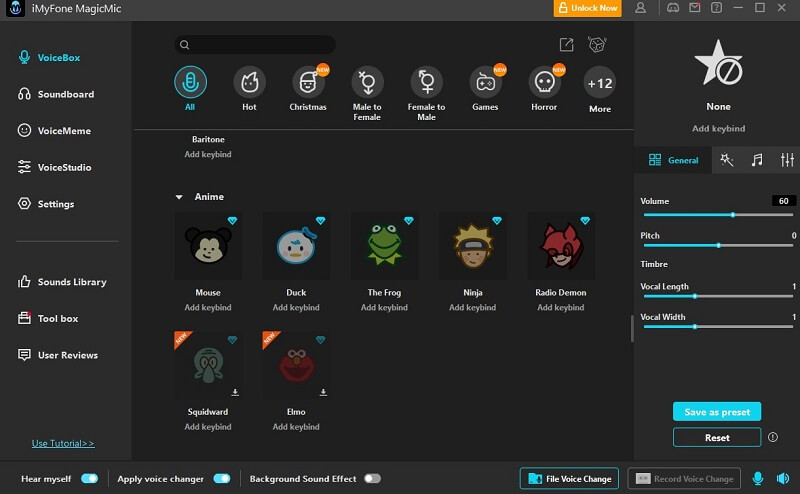Download the Squidward voice via download icon
Image resolution: width=800 pixels, height=494 pixels.
coord(235,392)
